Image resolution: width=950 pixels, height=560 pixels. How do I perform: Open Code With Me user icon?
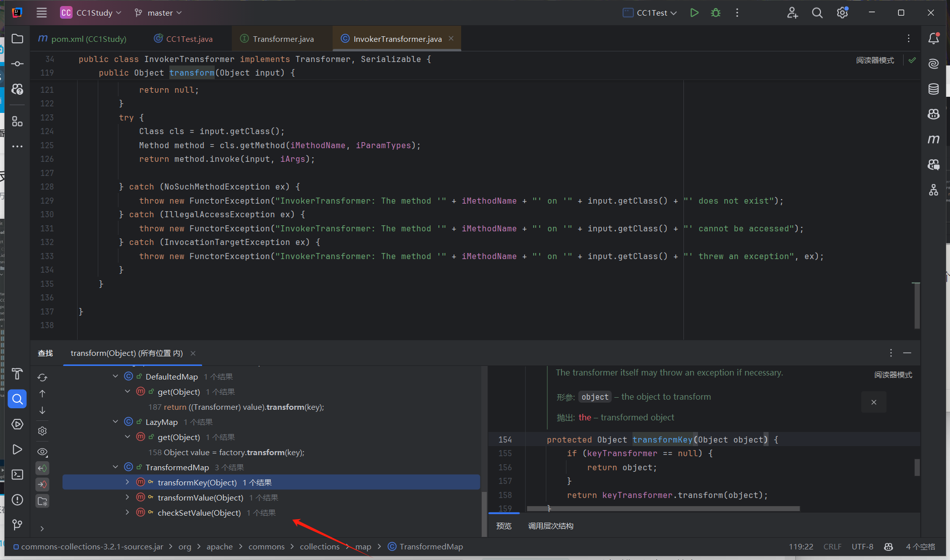[792, 13]
